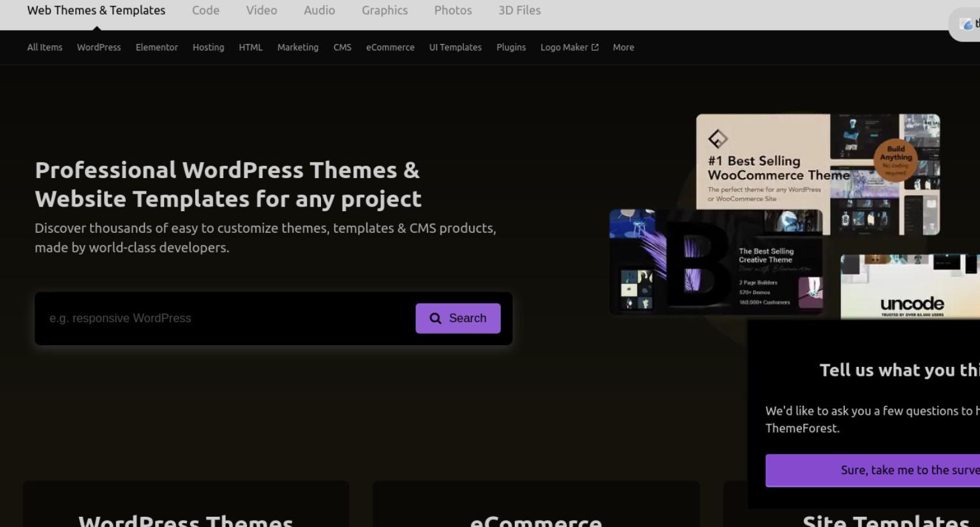Switch to the Video category
Viewport: 980px width, 527px height.
(262, 10)
